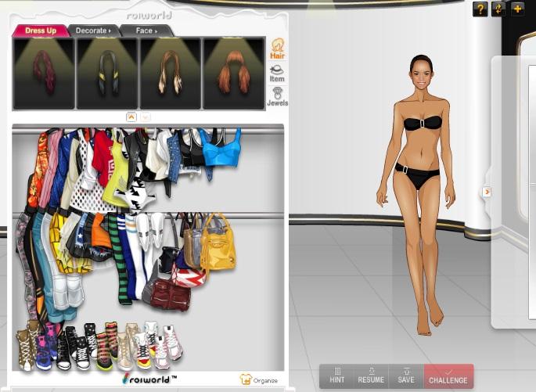Expand the right side panel arrow
Viewport: 536px width, 392px height.
pyautogui.click(x=487, y=192)
